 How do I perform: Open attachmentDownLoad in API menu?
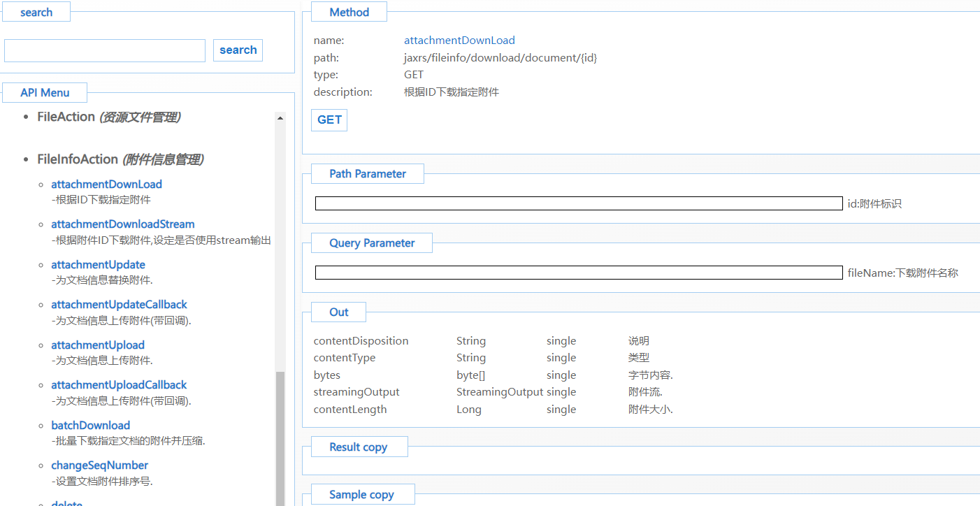tap(106, 185)
